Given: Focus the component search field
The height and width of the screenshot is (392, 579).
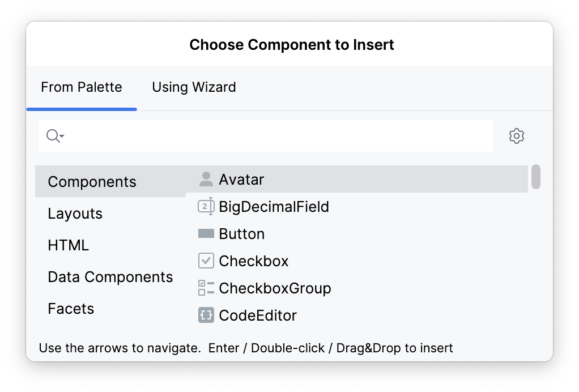Looking at the screenshot, I should (x=278, y=136).
